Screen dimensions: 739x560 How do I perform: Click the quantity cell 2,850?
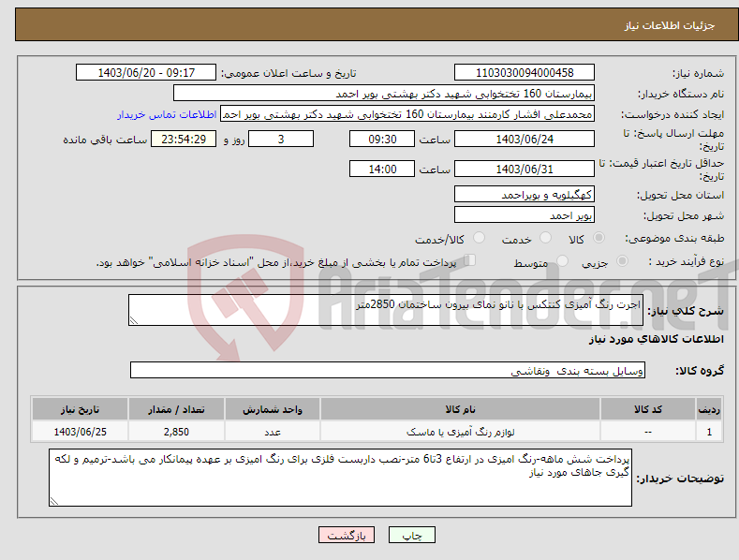point(176,432)
